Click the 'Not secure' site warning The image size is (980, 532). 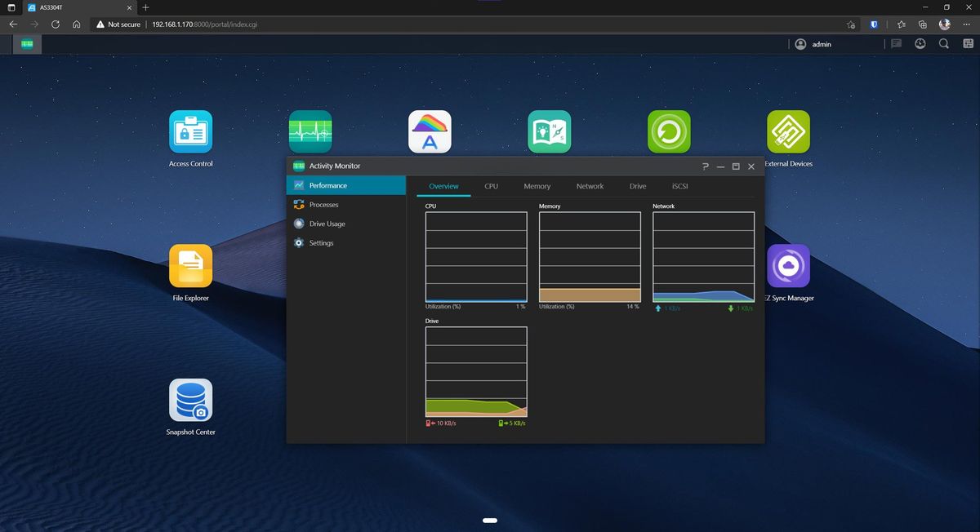tap(118, 24)
